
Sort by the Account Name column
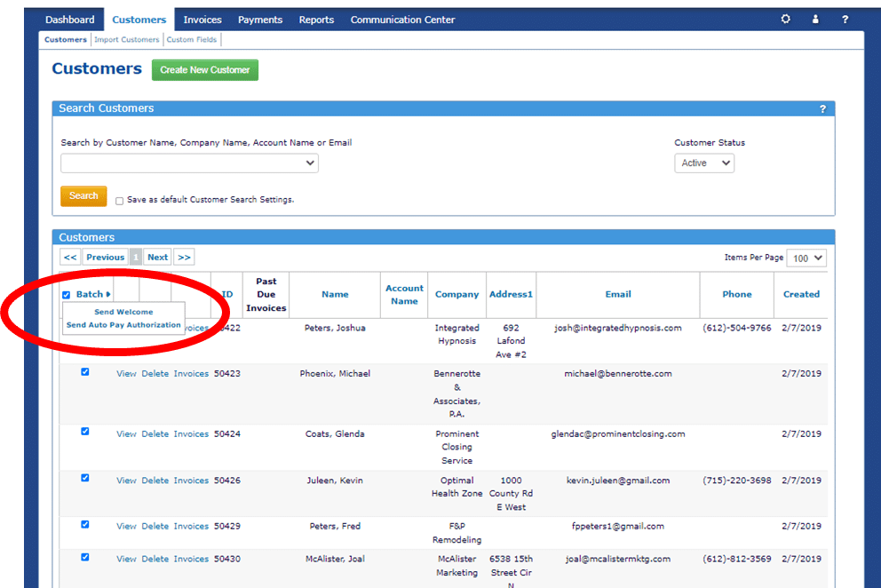tap(404, 295)
